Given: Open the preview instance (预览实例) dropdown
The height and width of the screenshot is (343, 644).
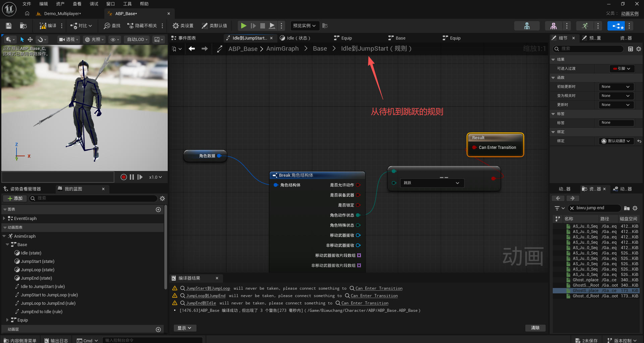Looking at the screenshot, I should click(304, 26).
